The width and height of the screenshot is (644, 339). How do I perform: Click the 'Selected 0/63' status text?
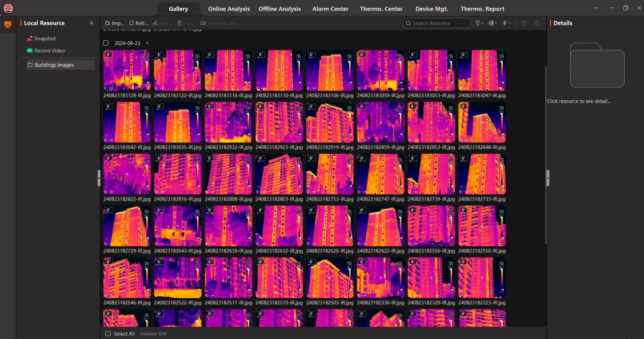[154, 334]
